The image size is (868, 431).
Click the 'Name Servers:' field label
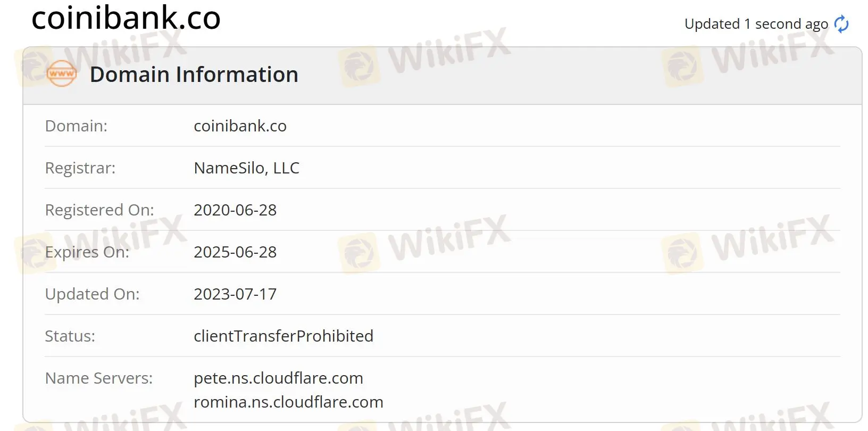click(x=99, y=378)
